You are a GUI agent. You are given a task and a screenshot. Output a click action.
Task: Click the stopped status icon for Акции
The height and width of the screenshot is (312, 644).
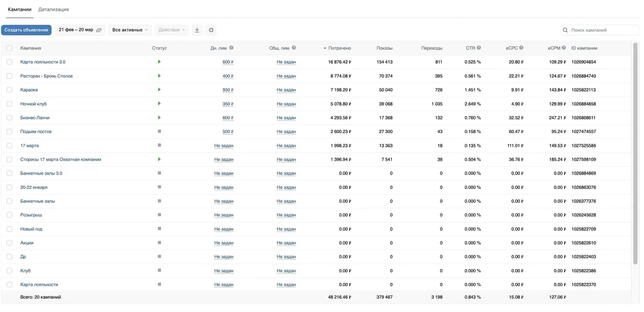[159, 243]
